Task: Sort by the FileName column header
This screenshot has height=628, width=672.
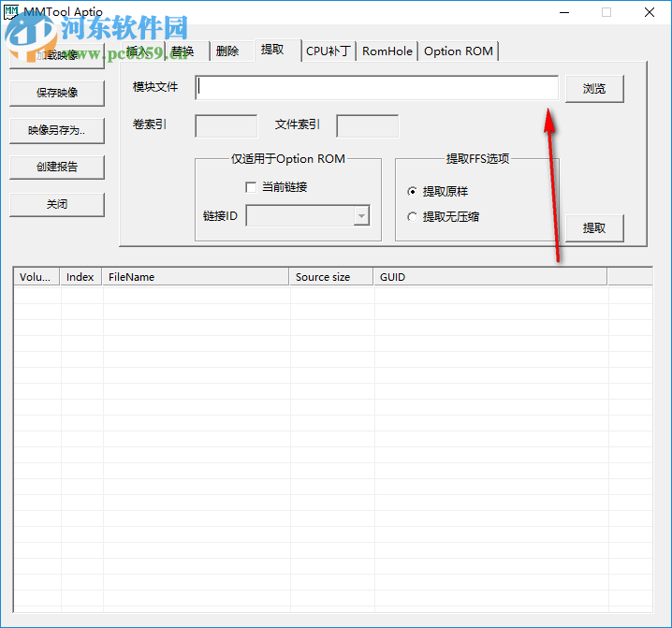Action: pos(196,277)
